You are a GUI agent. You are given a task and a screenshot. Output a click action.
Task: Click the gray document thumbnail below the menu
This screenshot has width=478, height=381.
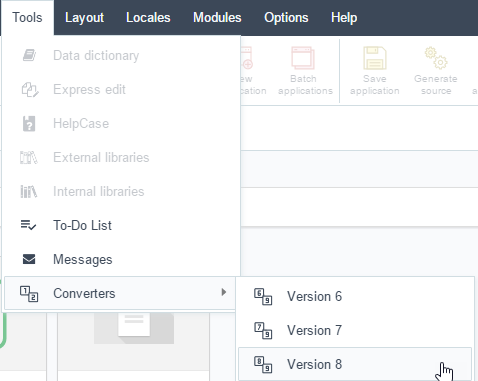point(134,328)
